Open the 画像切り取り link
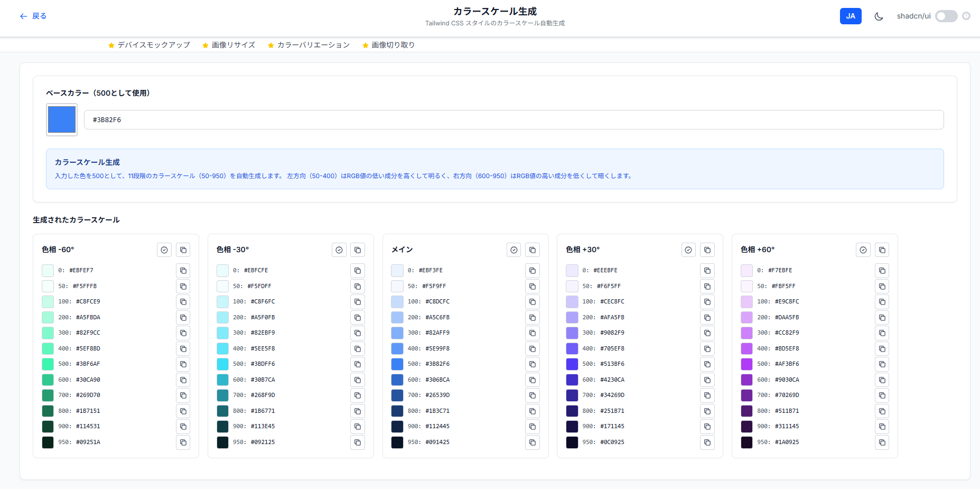This screenshot has width=980, height=489. [x=388, y=45]
